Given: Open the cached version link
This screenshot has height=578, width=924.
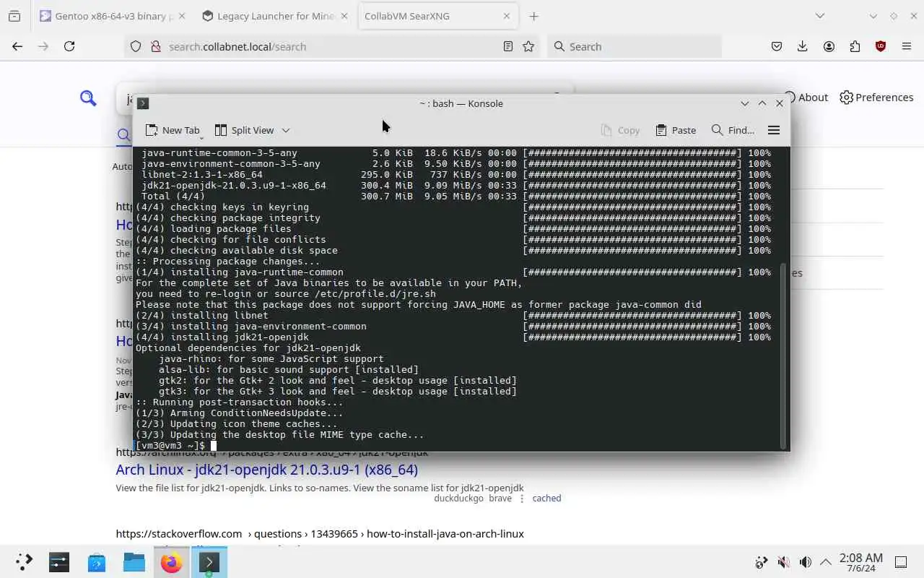Looking at the screenshot, I should pos(546,499).
